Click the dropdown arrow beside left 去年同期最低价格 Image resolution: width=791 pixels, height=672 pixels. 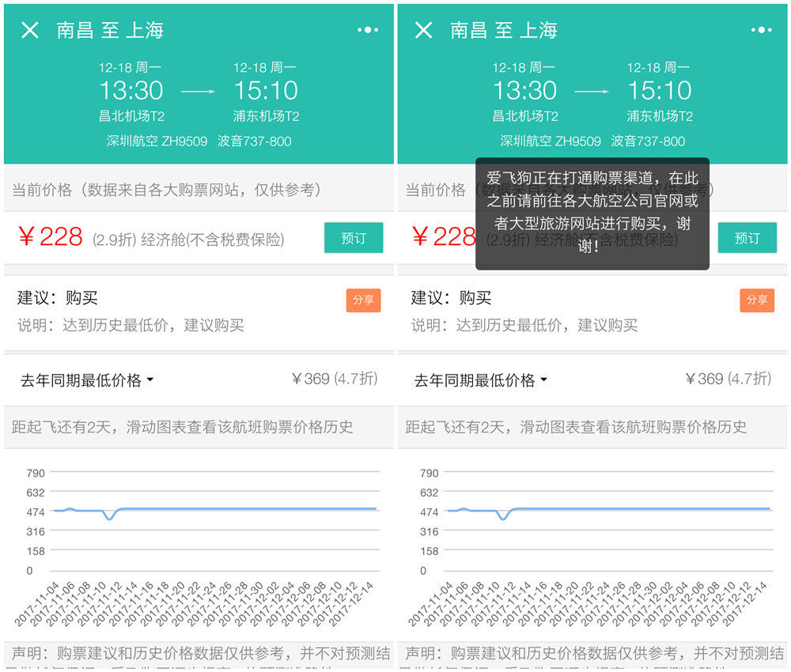(x=149, y=379)
